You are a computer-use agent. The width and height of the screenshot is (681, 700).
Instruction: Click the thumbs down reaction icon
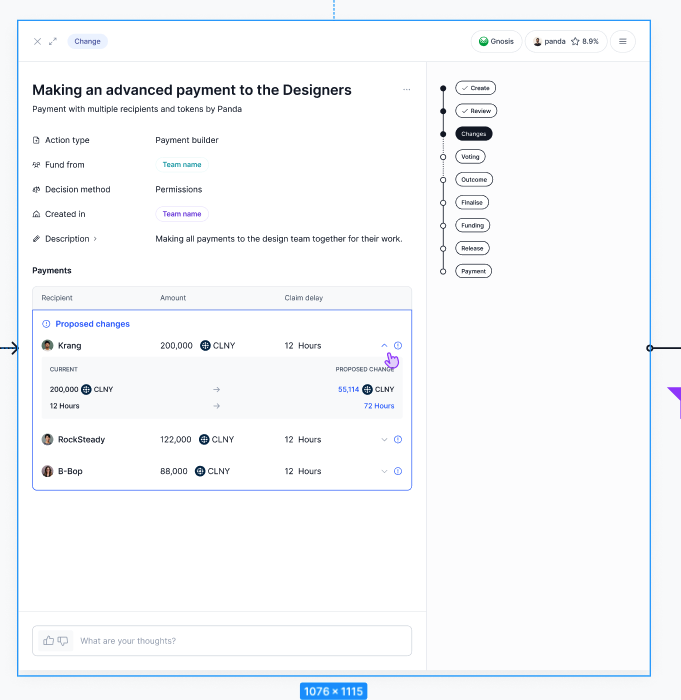pos(63,640)
